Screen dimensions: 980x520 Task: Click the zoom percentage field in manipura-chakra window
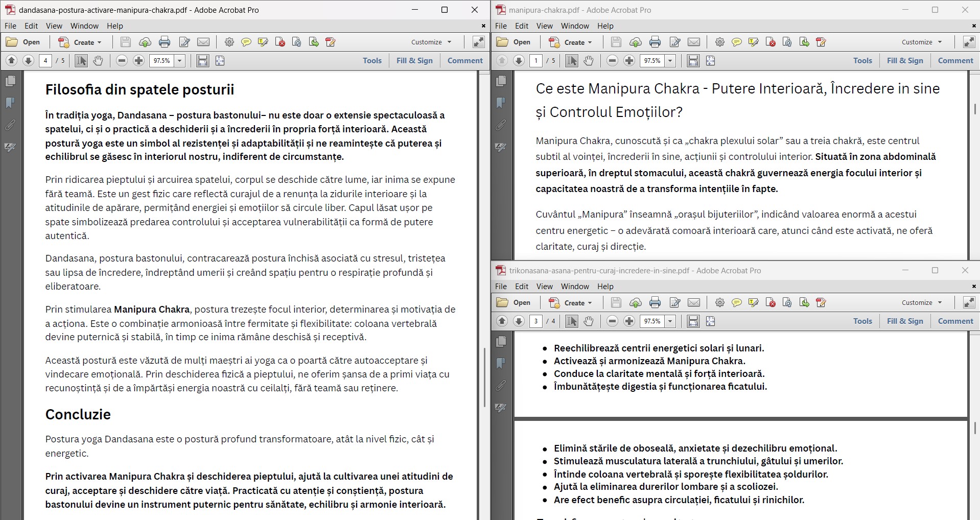pyautogui.click(x=652, y=61)
